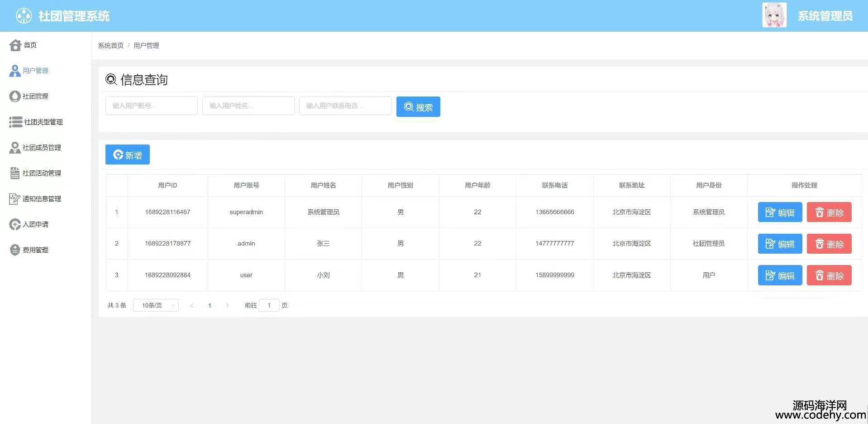Click 系统首页 breadcrumb link
Image resolution: width=868 pixels, height=424 pixels.
pos(111,46)
